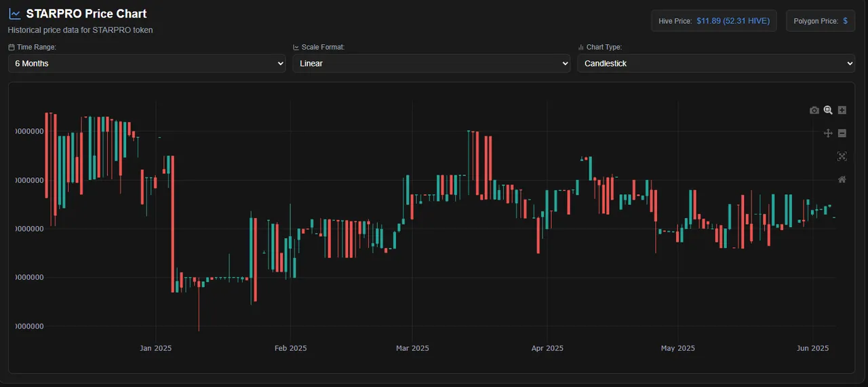Screen dimensions: 868x387
Task: Open the Scale Format dropdown showing Linear
Action: click(x=432, y=63)
